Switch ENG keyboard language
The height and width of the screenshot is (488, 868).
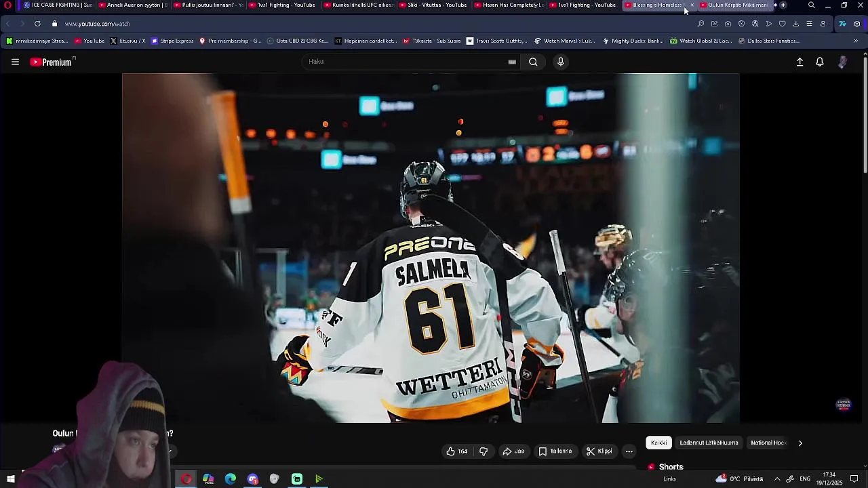click(x=805, y=479)
